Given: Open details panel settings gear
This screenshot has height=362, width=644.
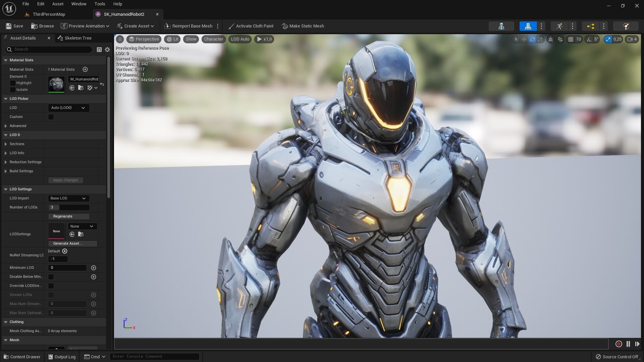Looking at the screenshot, I should (x=107, y=50).
